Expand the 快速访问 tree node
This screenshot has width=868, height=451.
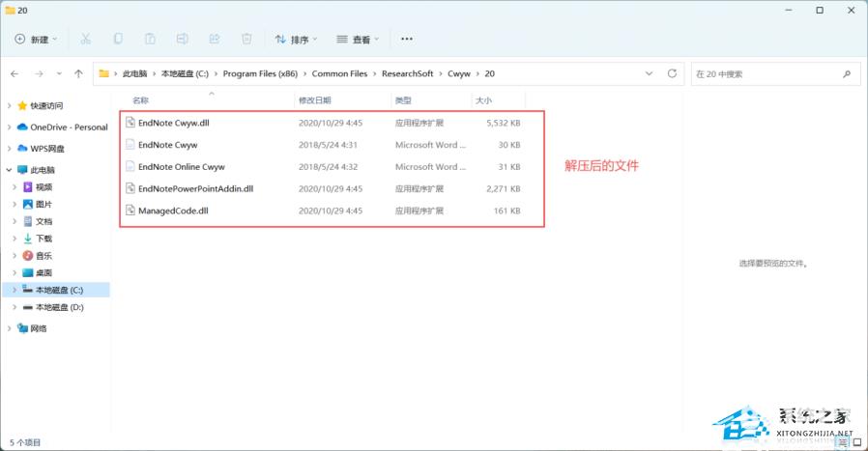click(9, 105)
